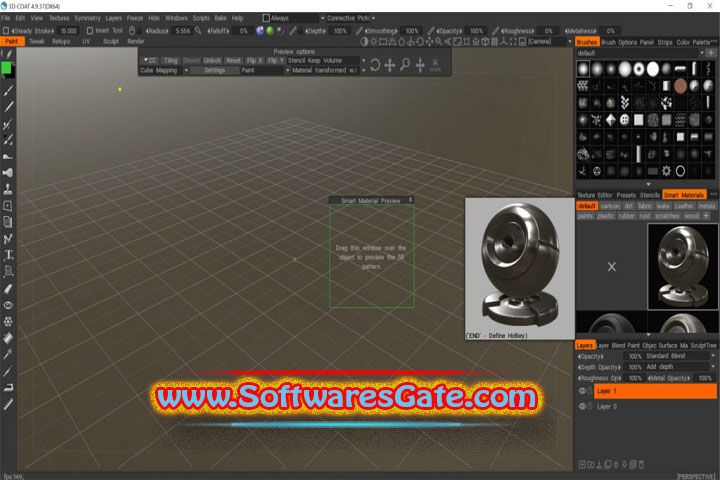The height and width of the screenshot is (480, 720).
Task: Select the Fill bucket tool
Action: tap(8, 338)
